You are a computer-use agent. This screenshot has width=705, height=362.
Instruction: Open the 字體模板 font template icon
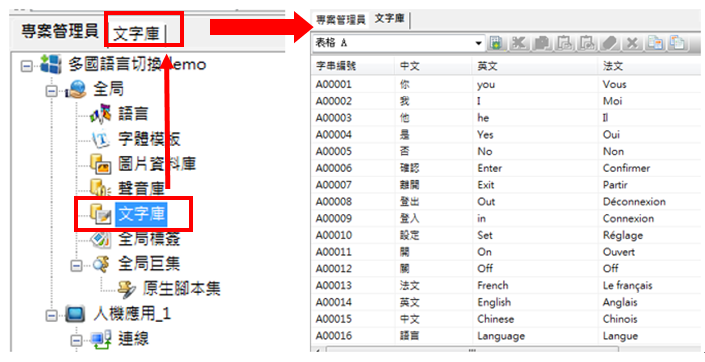100,139
